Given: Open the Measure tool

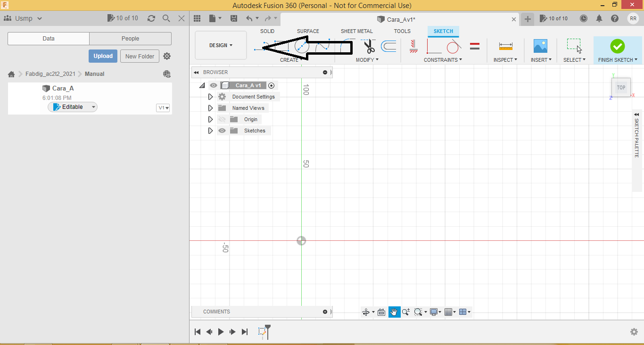Looking at the screenshot, I should click(x=505, y=46).
